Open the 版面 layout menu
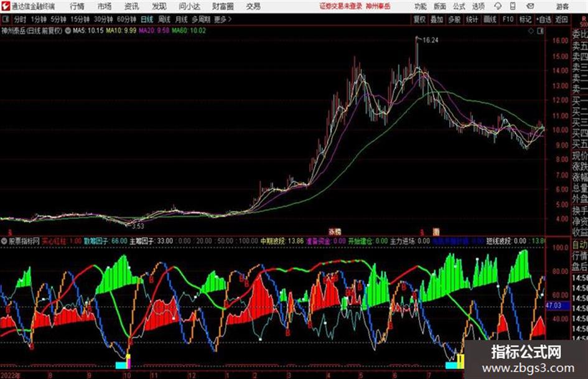This screenshot has height=379, width=588. 439,6
